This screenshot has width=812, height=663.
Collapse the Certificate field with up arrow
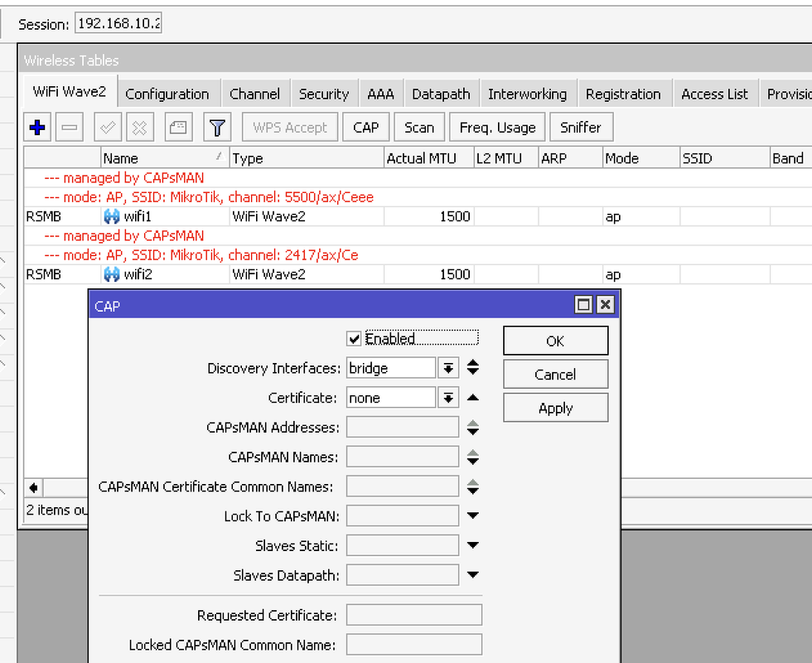(x=472, y=398)
